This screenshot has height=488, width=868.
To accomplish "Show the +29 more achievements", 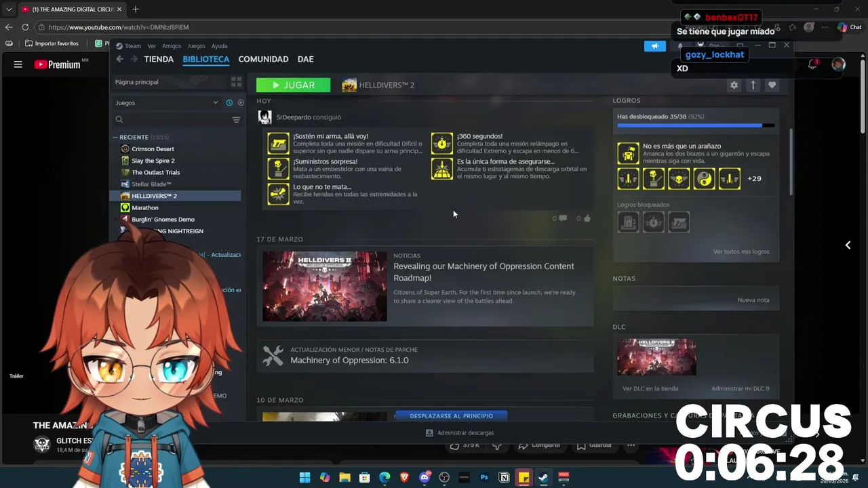I will [x=754, y=179].
